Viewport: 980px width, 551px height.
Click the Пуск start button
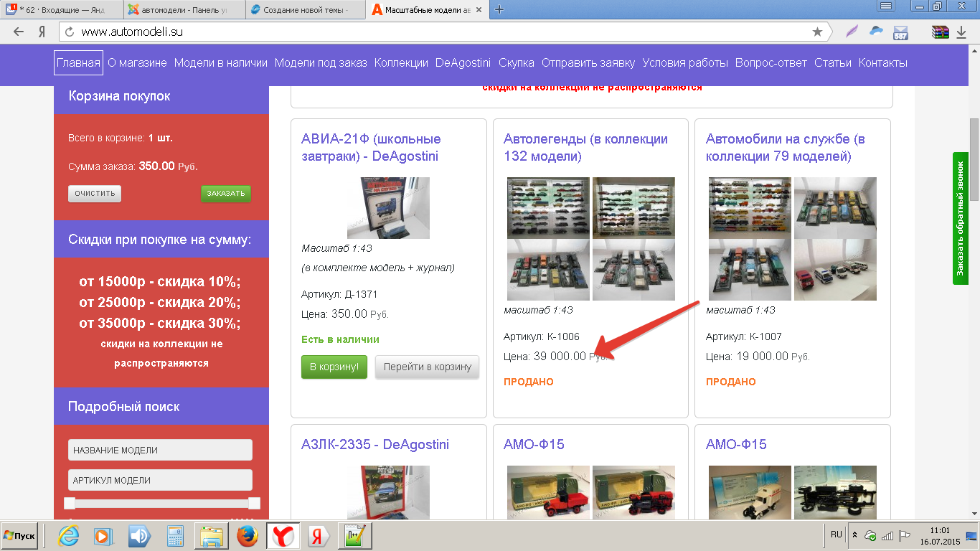point(20,536)
